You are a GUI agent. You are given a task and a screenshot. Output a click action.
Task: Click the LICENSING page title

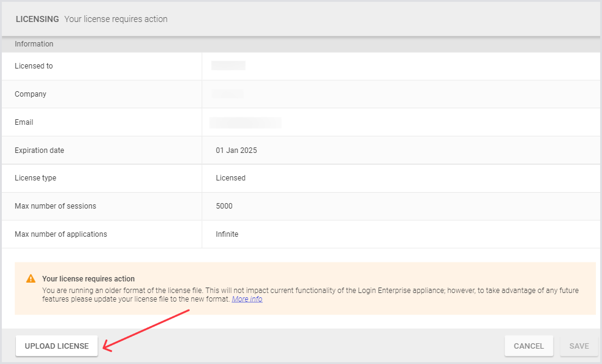click(x=37, y=19)
